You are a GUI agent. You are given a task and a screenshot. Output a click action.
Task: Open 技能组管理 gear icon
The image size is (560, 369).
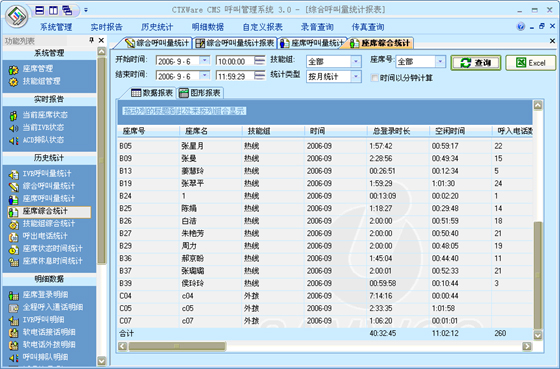coord(14,82)
